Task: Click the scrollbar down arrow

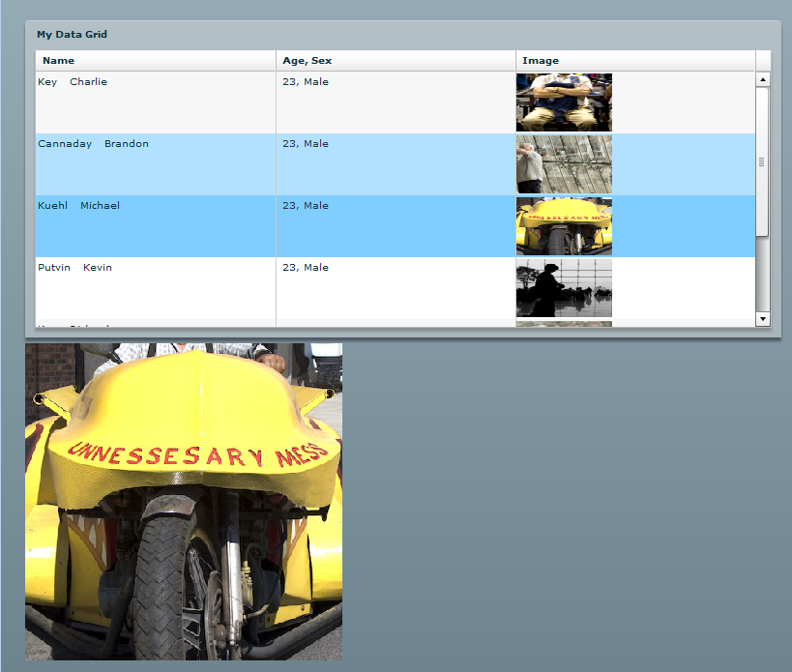Action: pos(763,319)
